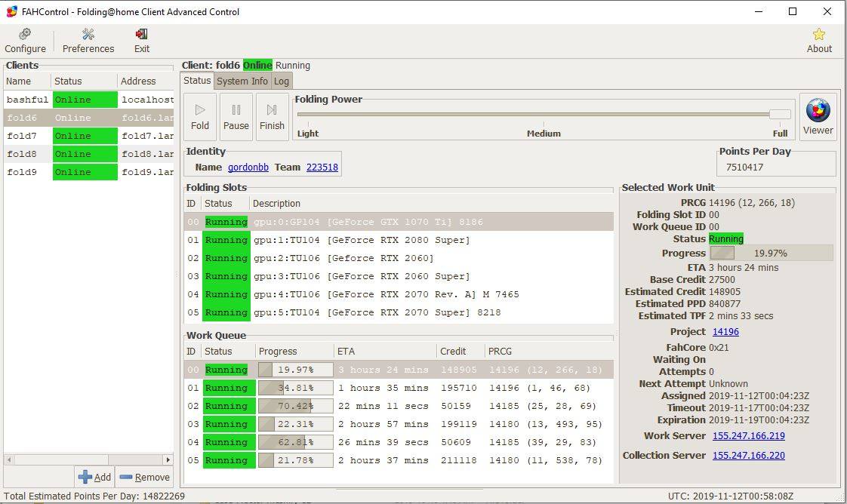
Task: Add a new client with Add button
Action: point(94,477)
